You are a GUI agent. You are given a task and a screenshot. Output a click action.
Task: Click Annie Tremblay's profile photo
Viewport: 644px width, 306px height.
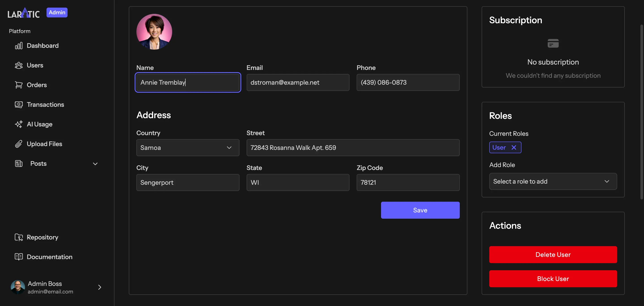154,32
